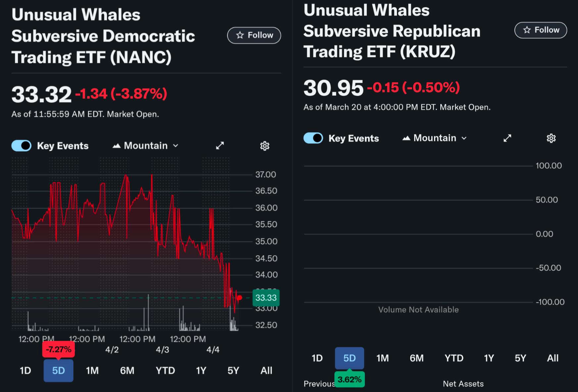
Task: Click the 3.62% performance badge
Action: point(350,379)
